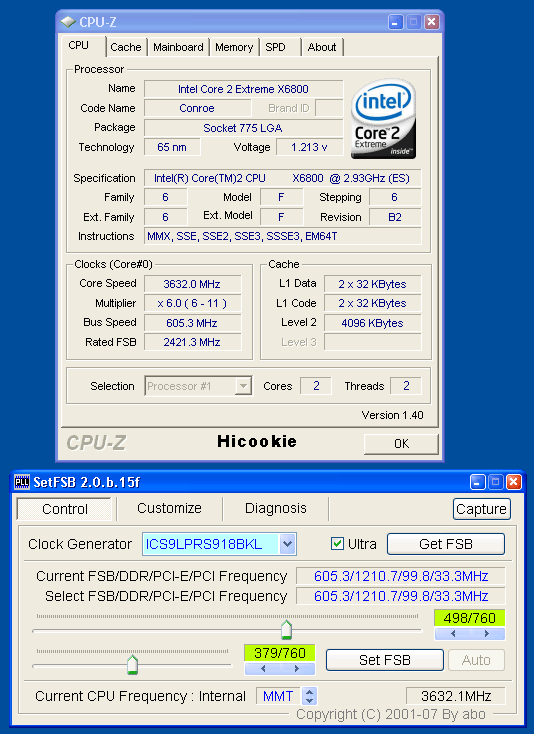Click the Revision value B2
The width and height of the screenshot is (534, 734).
[395, 217]
